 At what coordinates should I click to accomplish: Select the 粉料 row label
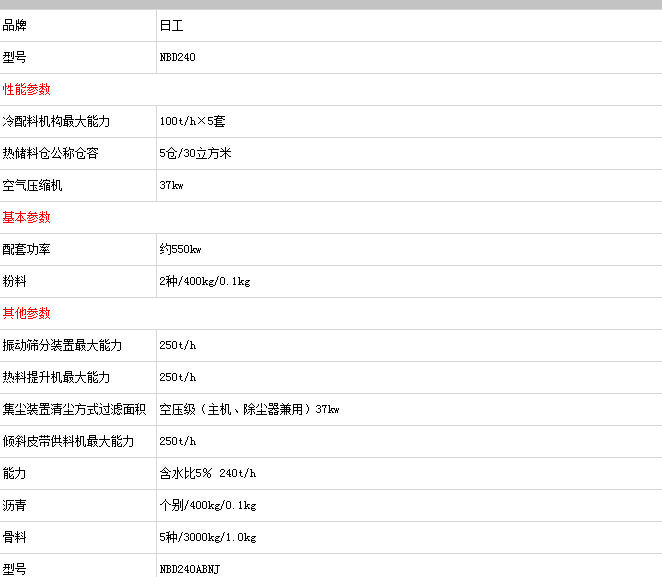[x=15, y=282]
